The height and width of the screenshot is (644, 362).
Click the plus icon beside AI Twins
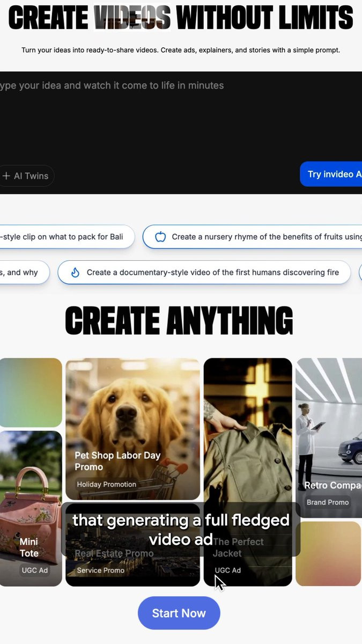point(6,176)
